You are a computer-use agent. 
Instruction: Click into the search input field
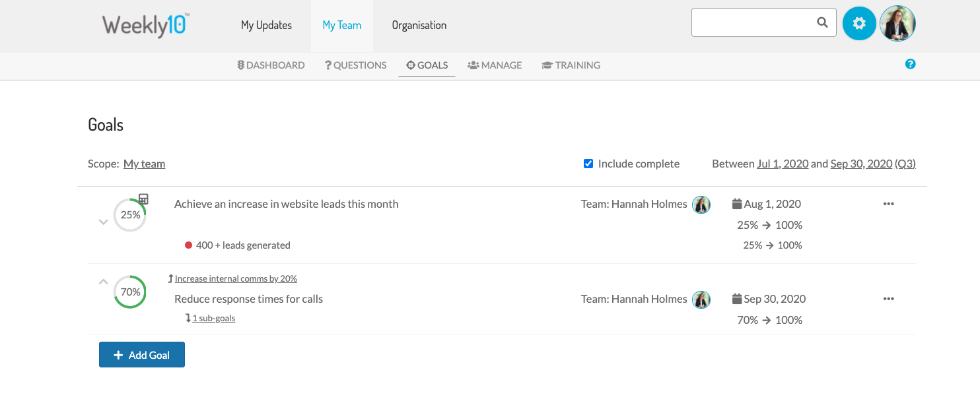point(753,23)
